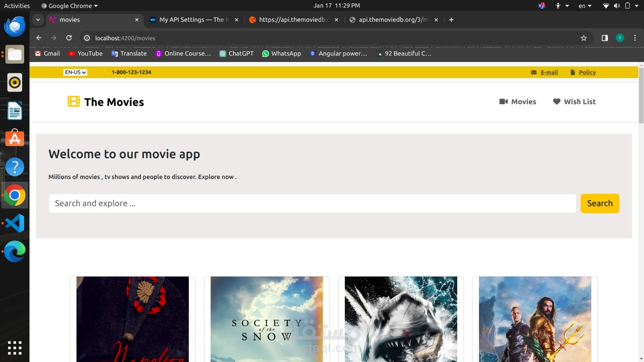Open LibreOffice Writer from the dock

tap(15, 111)
